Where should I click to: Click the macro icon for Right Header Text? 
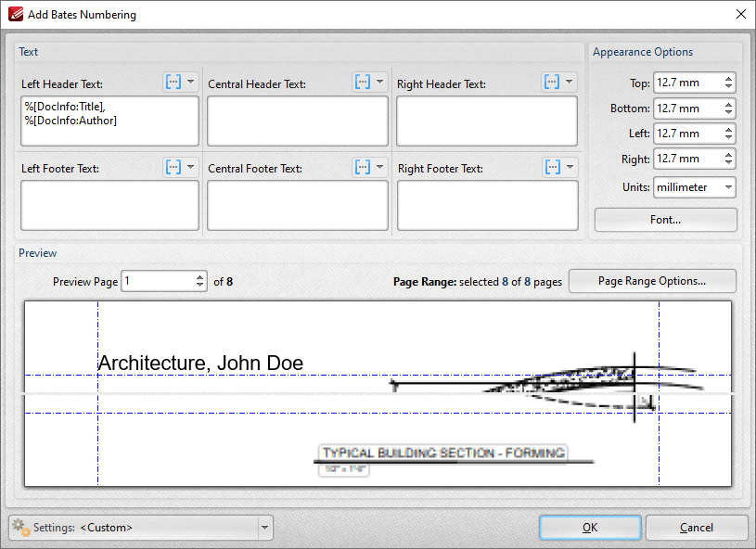552,82
